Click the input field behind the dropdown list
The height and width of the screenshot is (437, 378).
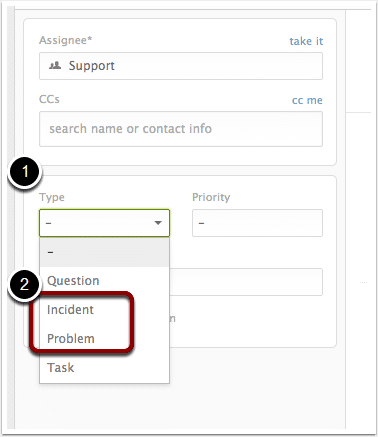tap(246, 282)
